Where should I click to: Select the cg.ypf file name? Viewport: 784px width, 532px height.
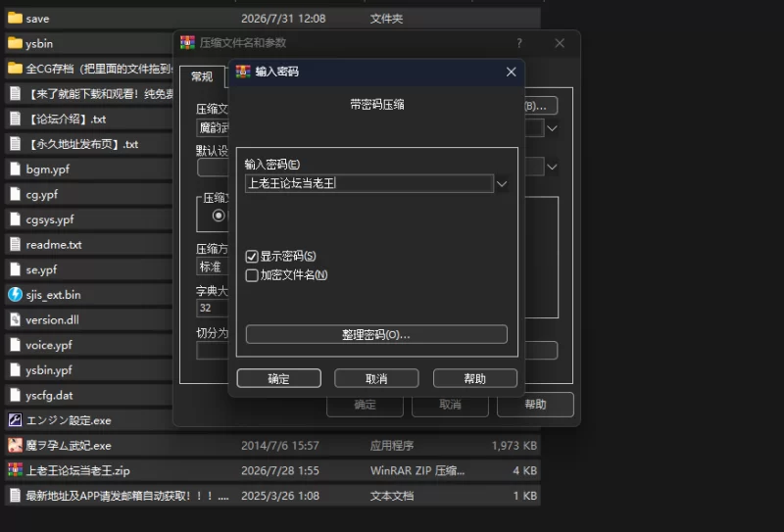click(42, 195)
